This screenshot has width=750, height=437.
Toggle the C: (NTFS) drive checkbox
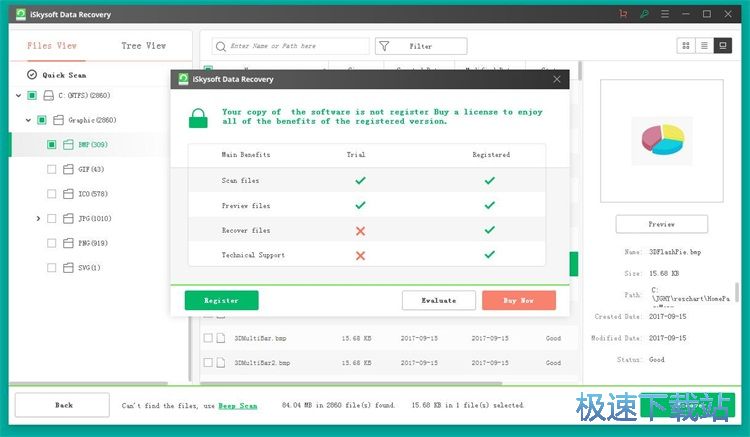coord(32,95)
